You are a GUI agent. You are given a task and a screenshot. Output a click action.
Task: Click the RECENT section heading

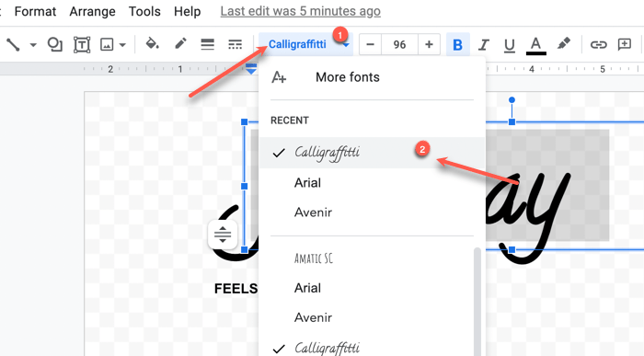click(290, 121)
